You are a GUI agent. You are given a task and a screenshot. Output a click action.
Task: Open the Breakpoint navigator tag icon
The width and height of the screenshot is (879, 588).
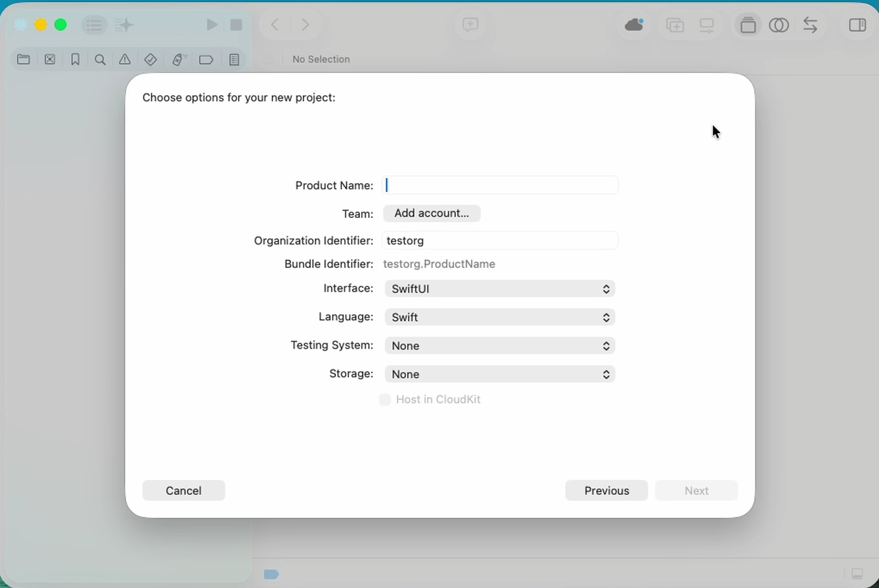[x=206, y=60]
